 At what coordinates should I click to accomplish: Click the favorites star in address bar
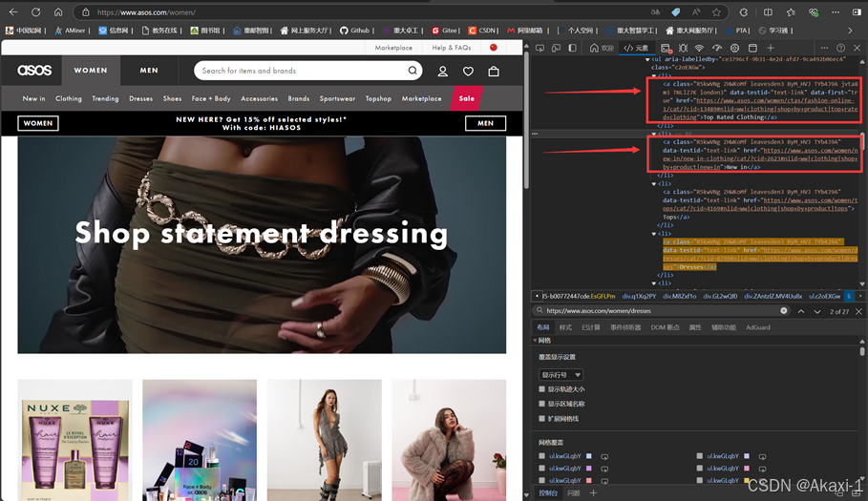[716, 11]
